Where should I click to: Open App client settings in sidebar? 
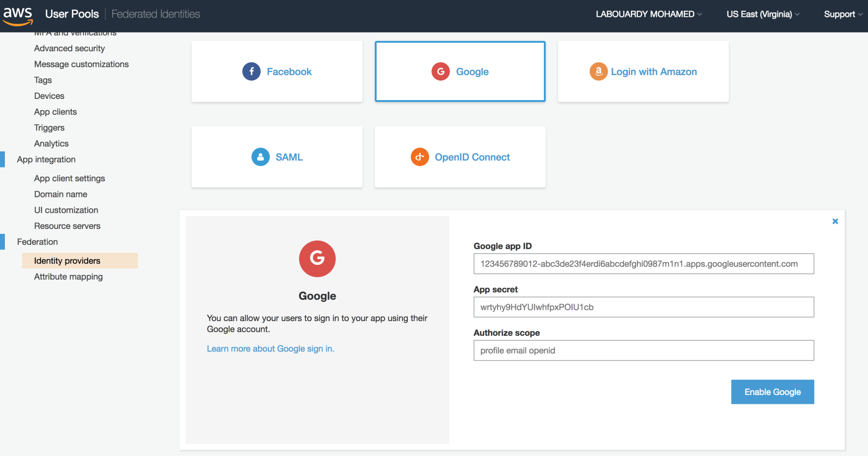[x=69, y=178]
